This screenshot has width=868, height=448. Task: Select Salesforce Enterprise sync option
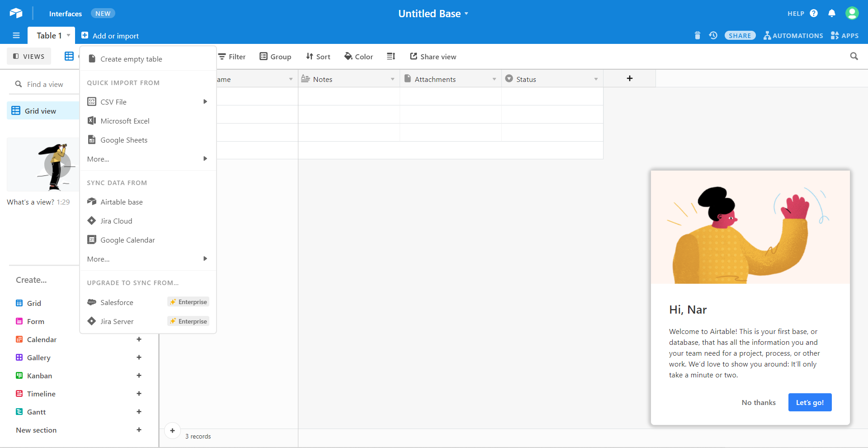pos(148,302)
